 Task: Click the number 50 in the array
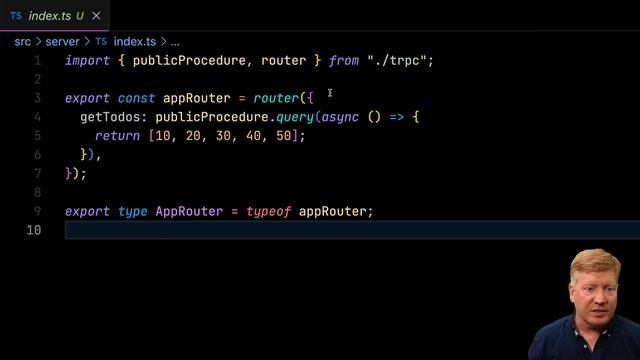point(284,136)
